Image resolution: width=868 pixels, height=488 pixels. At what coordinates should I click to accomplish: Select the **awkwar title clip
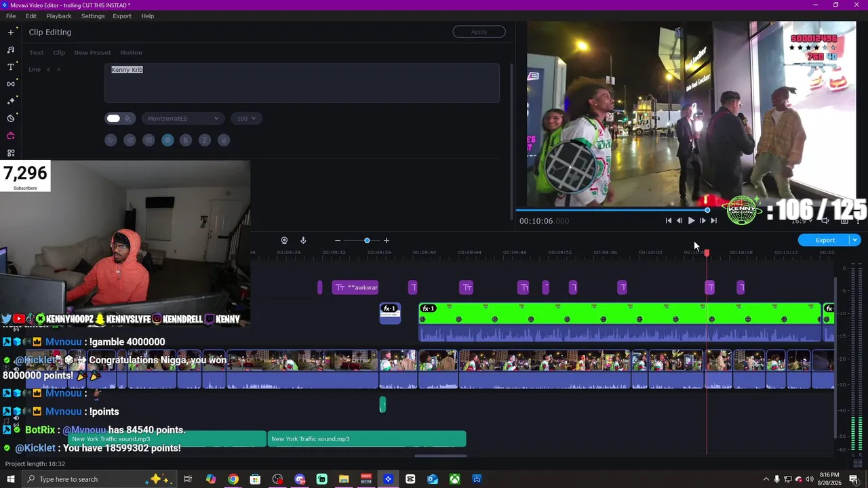click(x=355, y=287)
